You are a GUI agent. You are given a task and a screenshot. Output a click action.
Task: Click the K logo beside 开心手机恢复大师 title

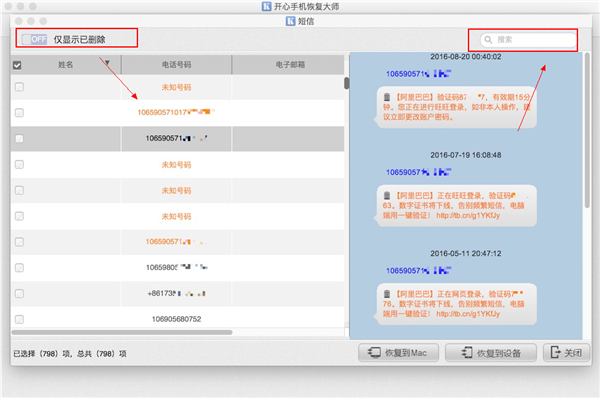[x=266, y=6]
